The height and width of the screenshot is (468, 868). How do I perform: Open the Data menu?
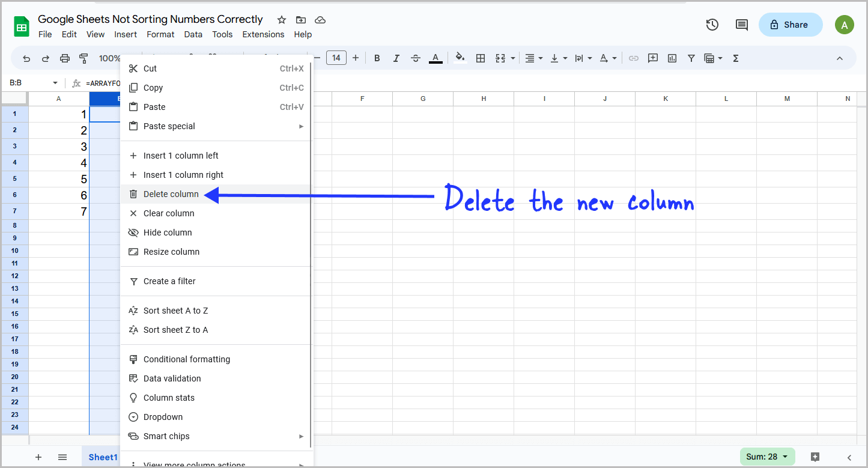pos(193,34)
